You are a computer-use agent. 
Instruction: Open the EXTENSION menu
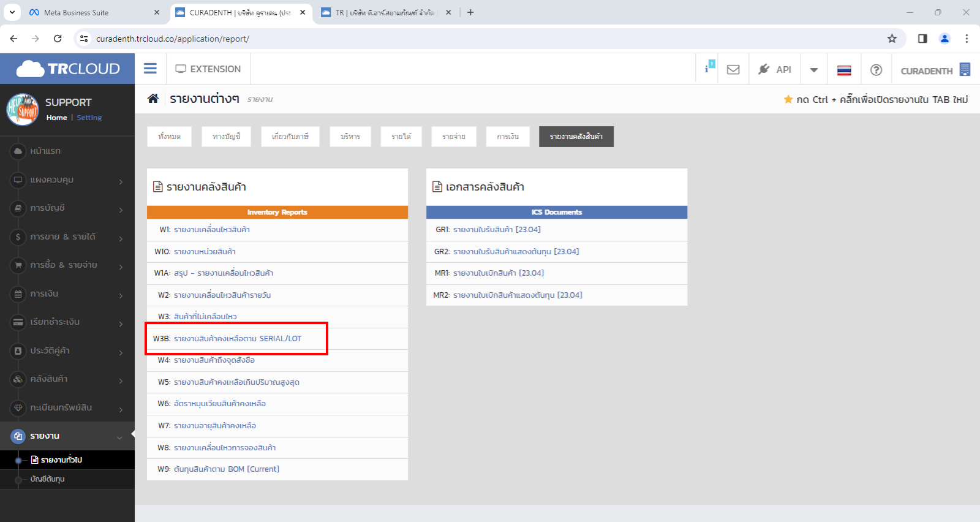tap(208, 69)
